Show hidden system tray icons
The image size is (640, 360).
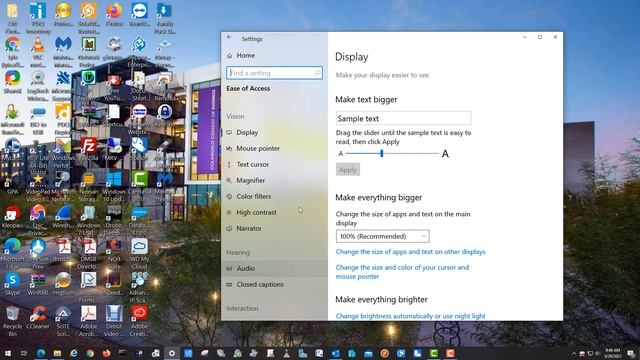[574, 353]
